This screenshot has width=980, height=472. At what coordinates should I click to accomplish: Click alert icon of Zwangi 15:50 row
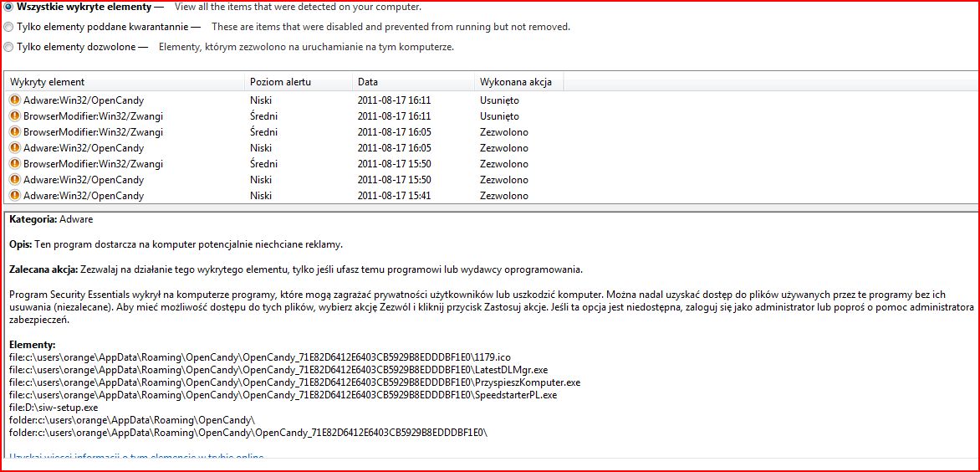pos(15,164)
